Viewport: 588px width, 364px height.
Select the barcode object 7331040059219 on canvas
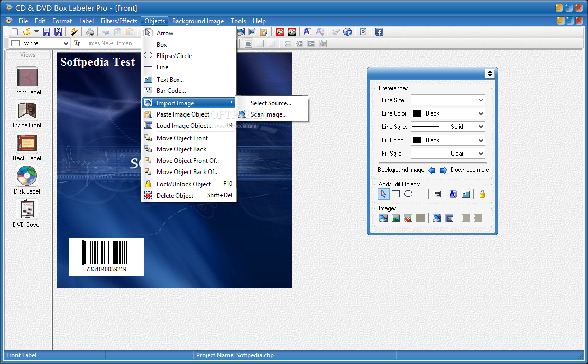106,257
